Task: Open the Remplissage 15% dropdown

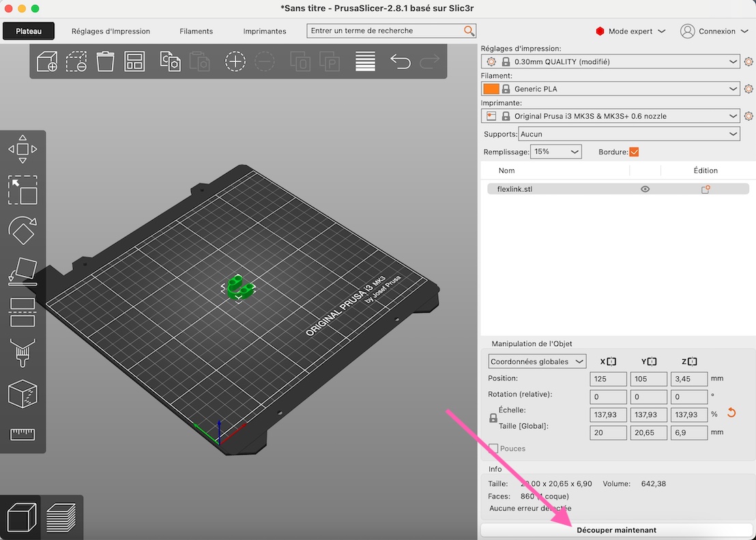Action: pyautogui.click(x=556, y=152)
